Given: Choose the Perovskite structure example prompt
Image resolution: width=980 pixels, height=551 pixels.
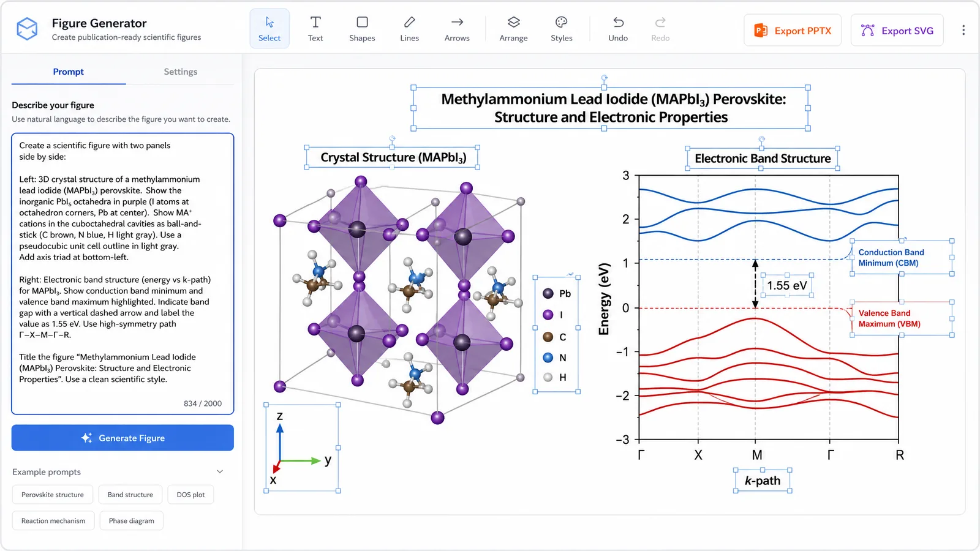Looking at the screenshot, I should coord(53,495).
